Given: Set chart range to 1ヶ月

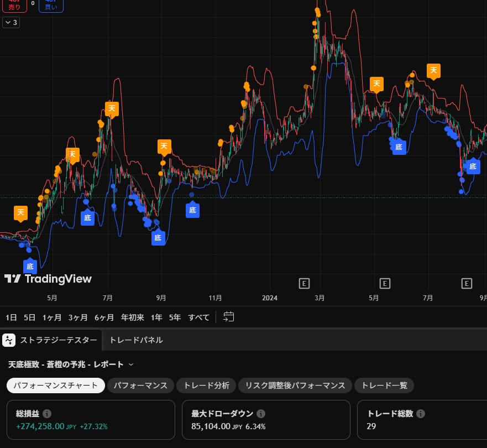Looking at the screenshot, I should point(52,317).
